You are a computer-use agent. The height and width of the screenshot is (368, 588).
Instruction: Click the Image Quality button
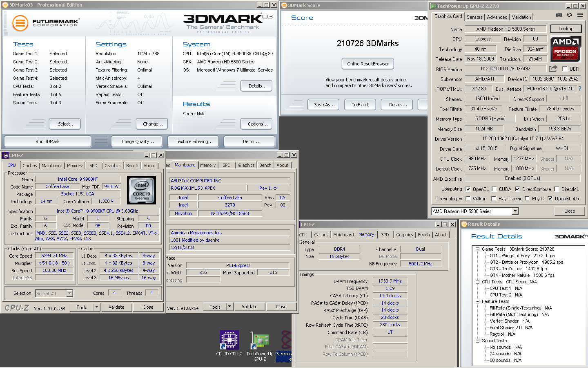(x=138, y=141)
